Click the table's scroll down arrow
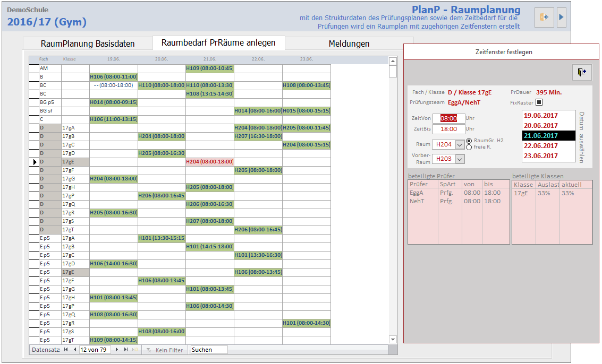This screenshot has height=364, width=602. [x=393, y=340]
